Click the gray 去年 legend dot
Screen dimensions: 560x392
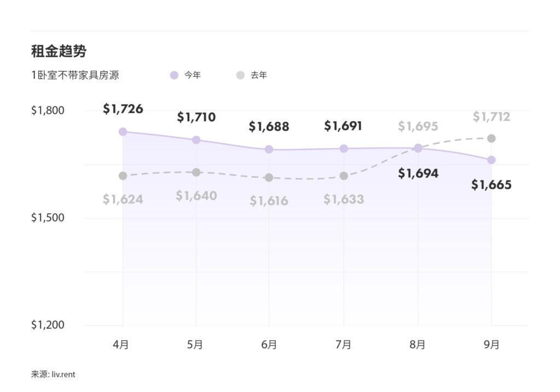[241, 75]
